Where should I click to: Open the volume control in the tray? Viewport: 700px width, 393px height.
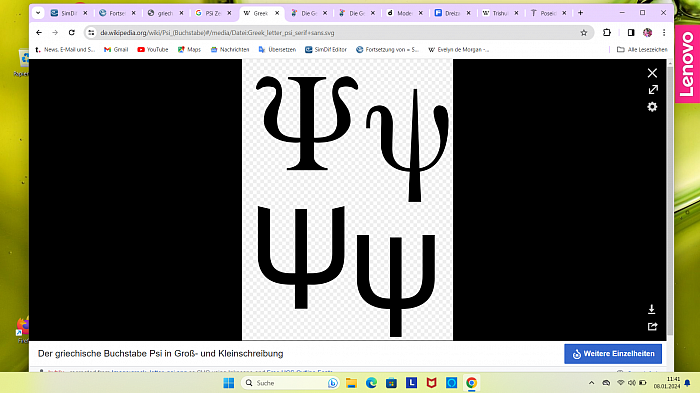point(632,383)
